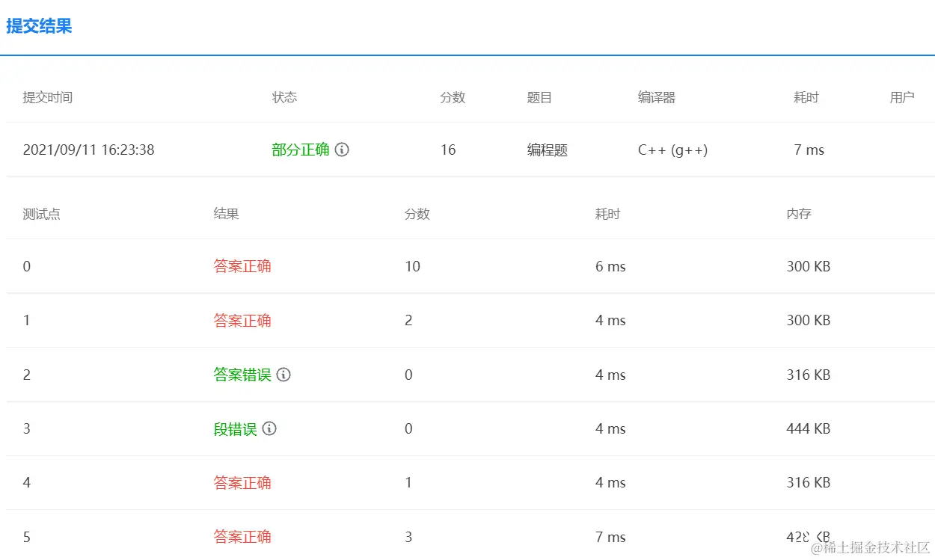Click the info icon next to 部分正确 status

click(343, 150)
